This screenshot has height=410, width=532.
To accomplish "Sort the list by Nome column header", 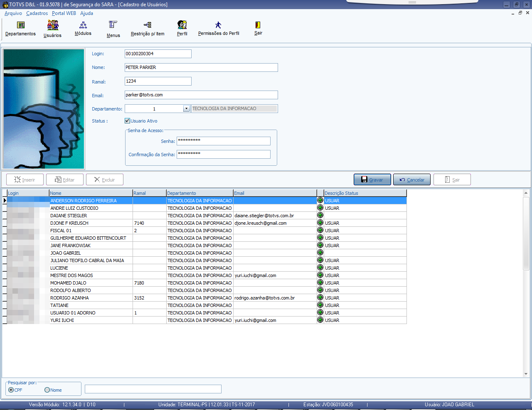I will click(91, 193).
